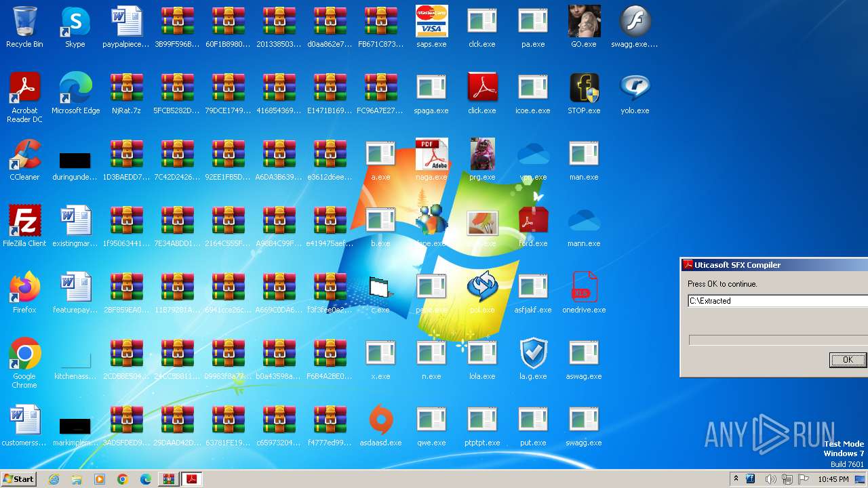The image size is (868, 488).
Task: Select the lola.exe file icon
Action: click(x=482, y=353)
